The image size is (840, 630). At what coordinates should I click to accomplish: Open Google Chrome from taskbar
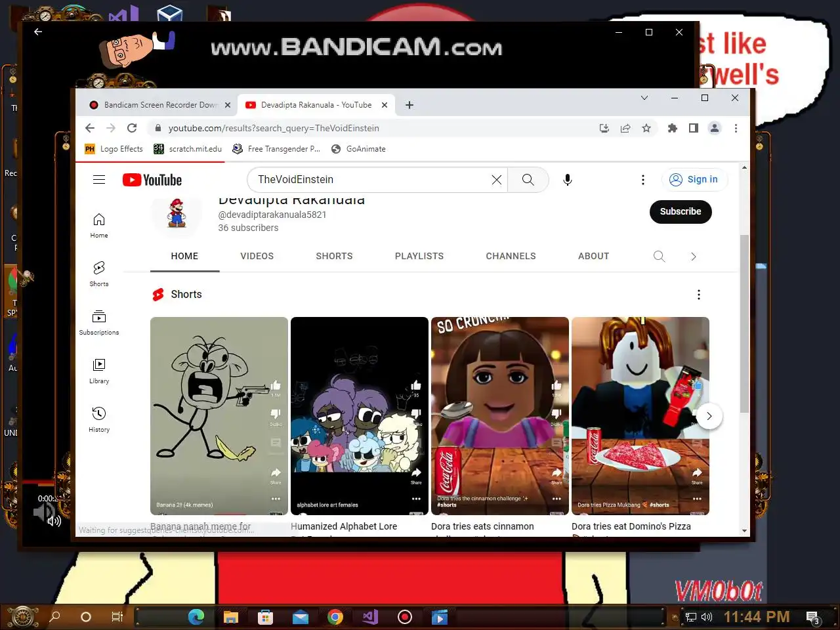tap(335, 617)
